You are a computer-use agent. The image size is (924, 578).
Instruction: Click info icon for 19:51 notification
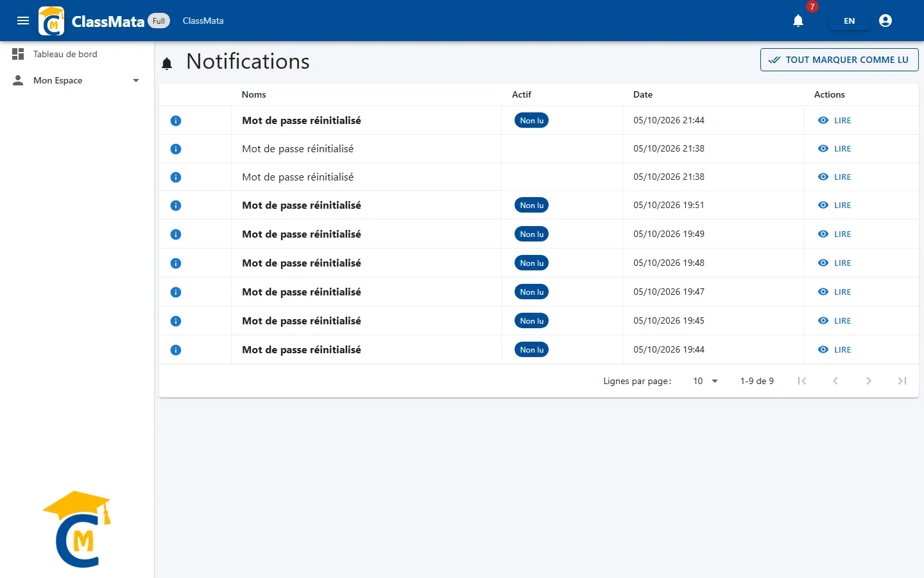coord(176,206)
